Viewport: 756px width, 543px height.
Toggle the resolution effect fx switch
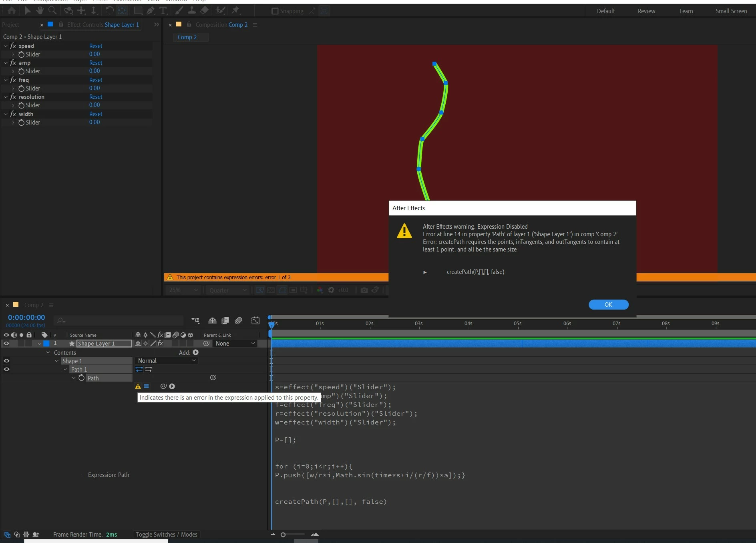pos(13,97)
